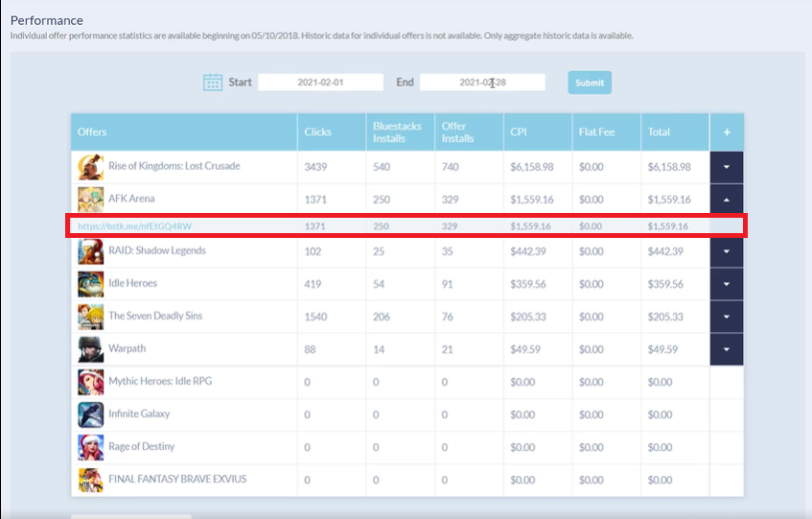Screen dimensions: 812x519
Task: Select the 'Warpath' offer name
Action: 127,348
